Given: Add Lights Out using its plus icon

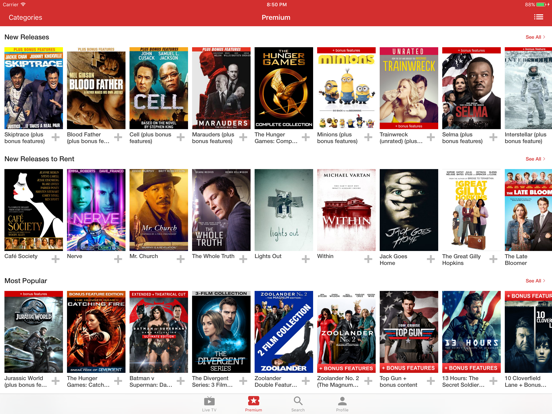Looking at the screenshot, I should point(306,259).
